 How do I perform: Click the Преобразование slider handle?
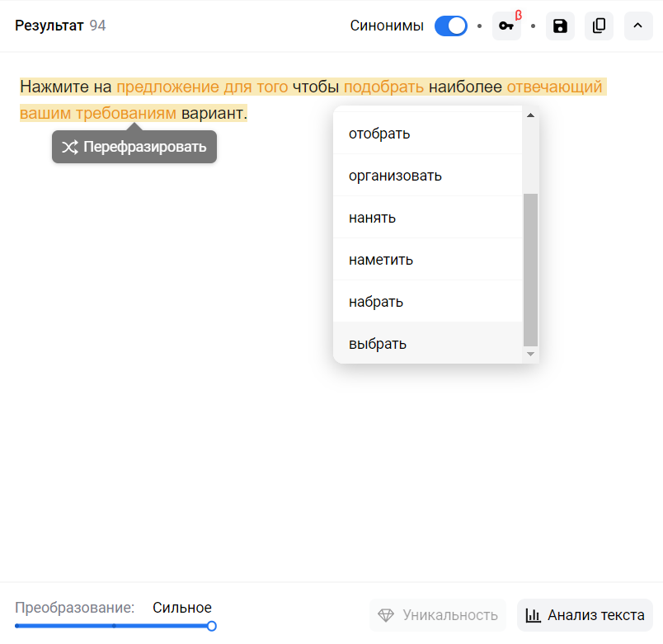[212, 627]
